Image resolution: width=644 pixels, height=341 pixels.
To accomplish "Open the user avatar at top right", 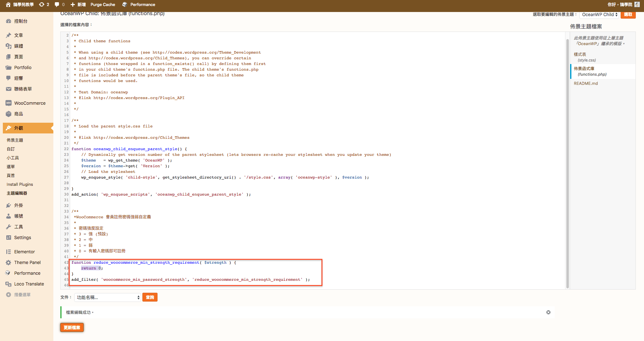I will click(637, 4).
